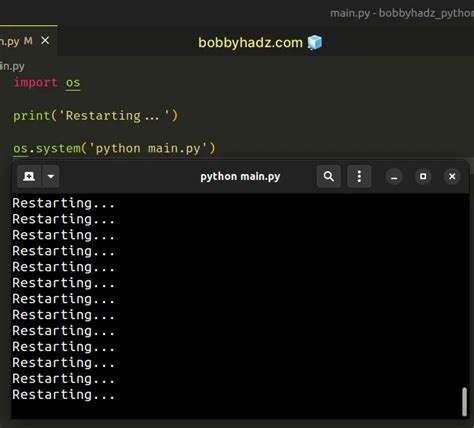This screenshot has width=474, height=428.
Task: Click the terminal title 'python main.py'
Action: pos(240,176)
